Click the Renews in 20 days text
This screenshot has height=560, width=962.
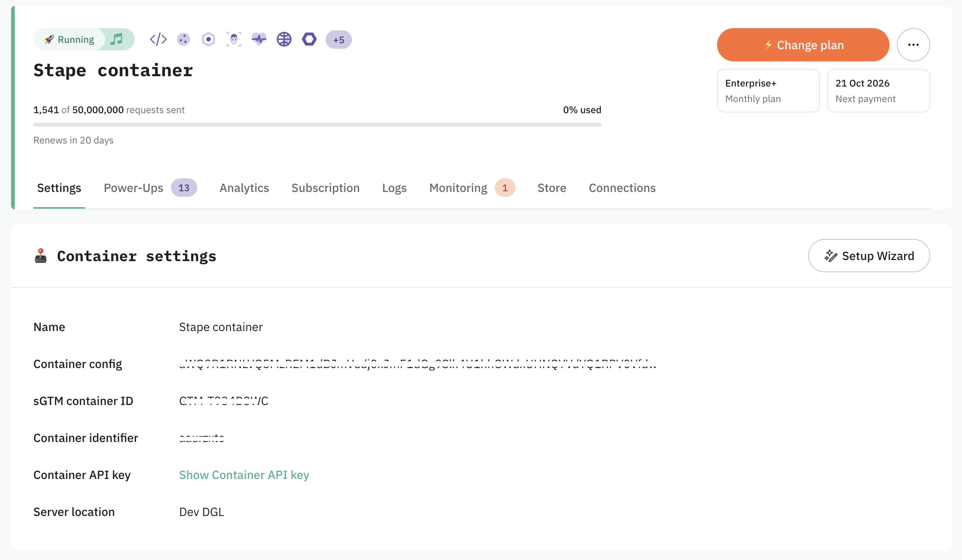73,140
